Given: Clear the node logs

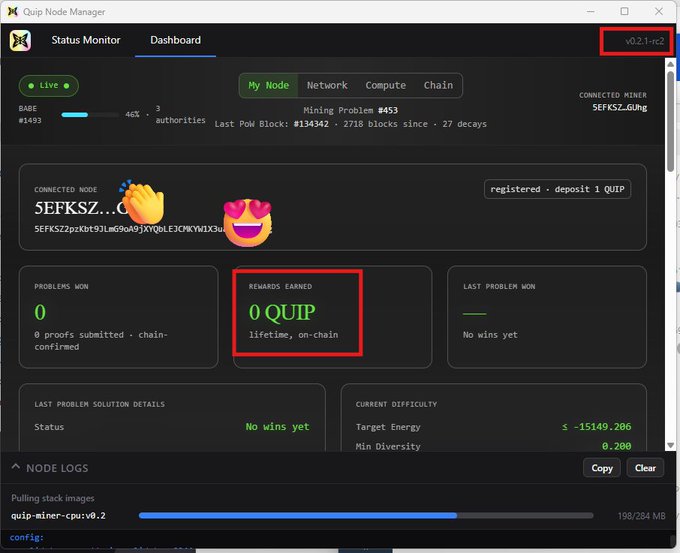Looking at the screenshot, I should click(x=645, y=468).
